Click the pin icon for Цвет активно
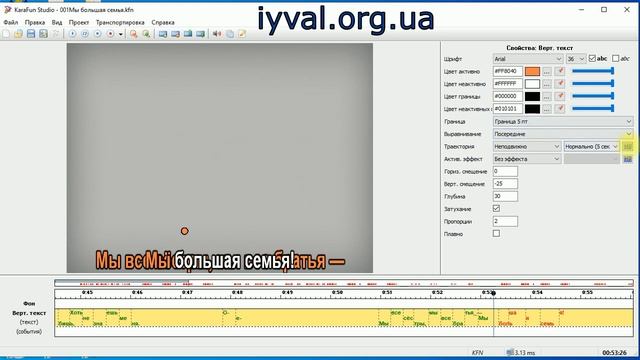 [x=560, y=71]
